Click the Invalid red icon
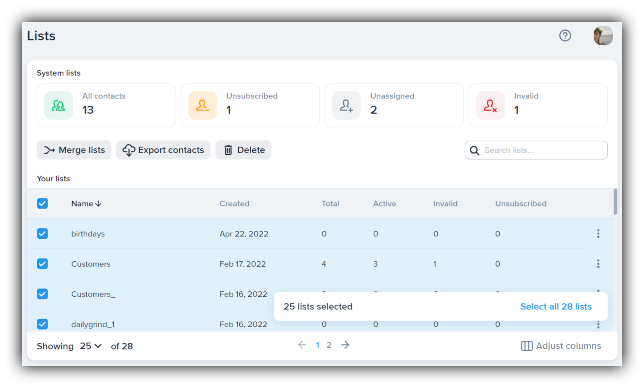 [x=490, y=106]
